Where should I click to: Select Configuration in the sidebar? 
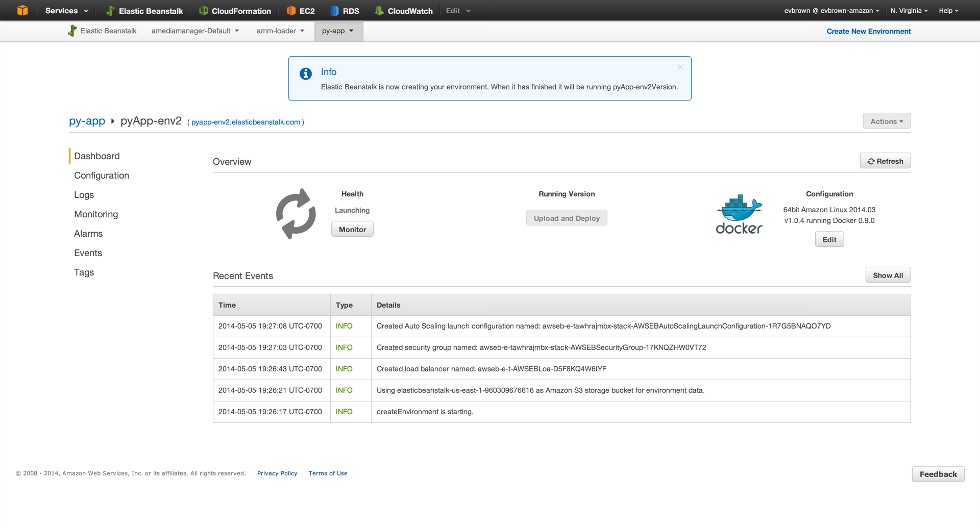tap(102, 175)
